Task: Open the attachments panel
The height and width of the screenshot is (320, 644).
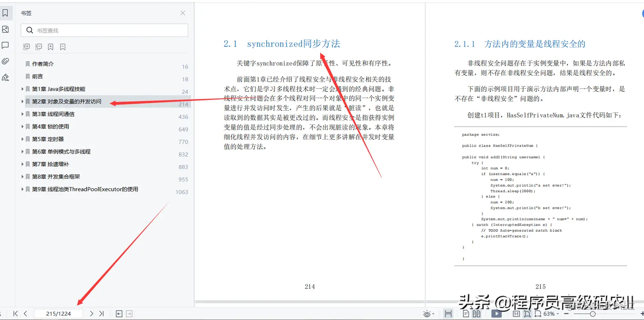Action: click(6, 61)
